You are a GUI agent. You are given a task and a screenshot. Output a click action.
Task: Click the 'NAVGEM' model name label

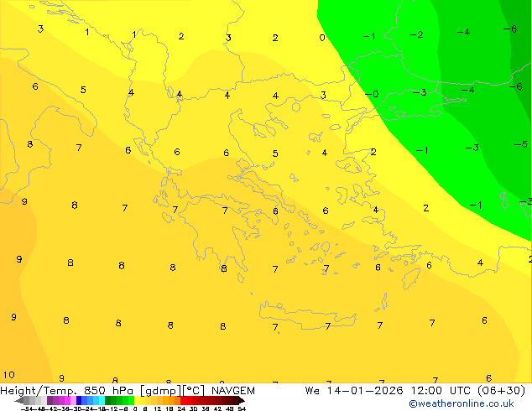pyautogui.click(x=233, y=391)
